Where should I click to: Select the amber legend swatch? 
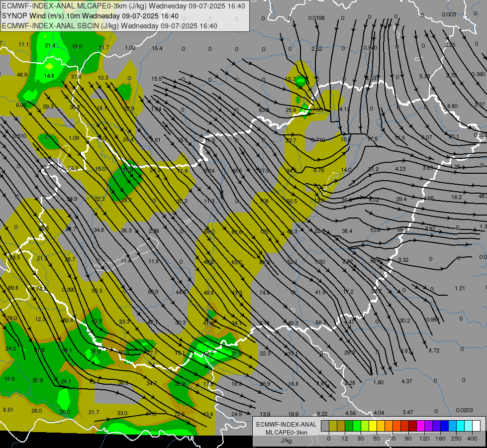tap(381, 426)
